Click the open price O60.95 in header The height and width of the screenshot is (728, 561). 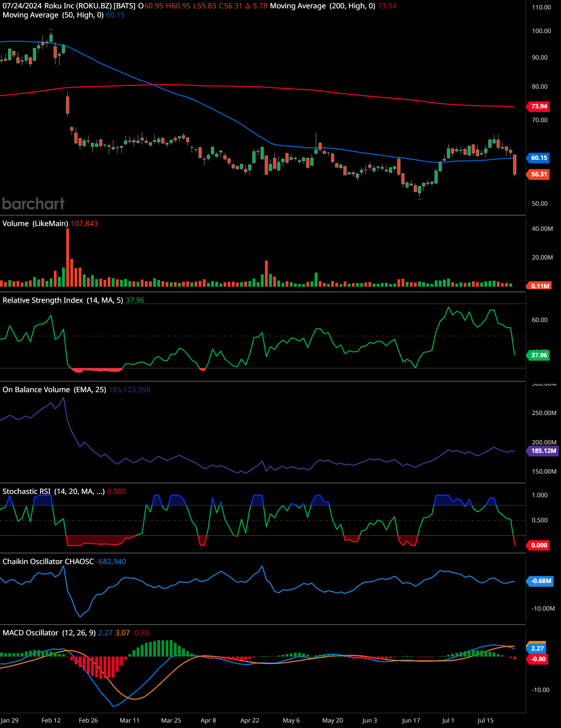150,6
